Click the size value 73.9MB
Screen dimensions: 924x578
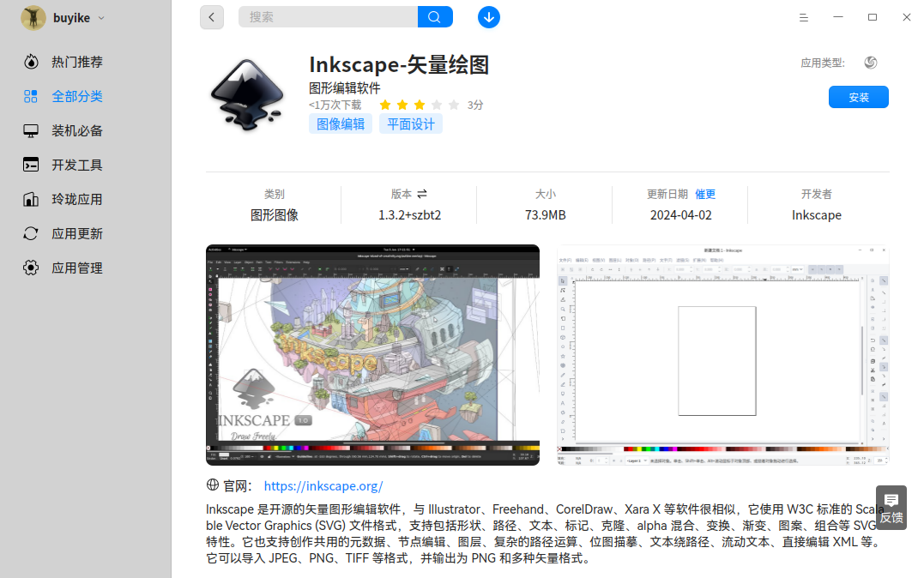[x=546, y=215]
